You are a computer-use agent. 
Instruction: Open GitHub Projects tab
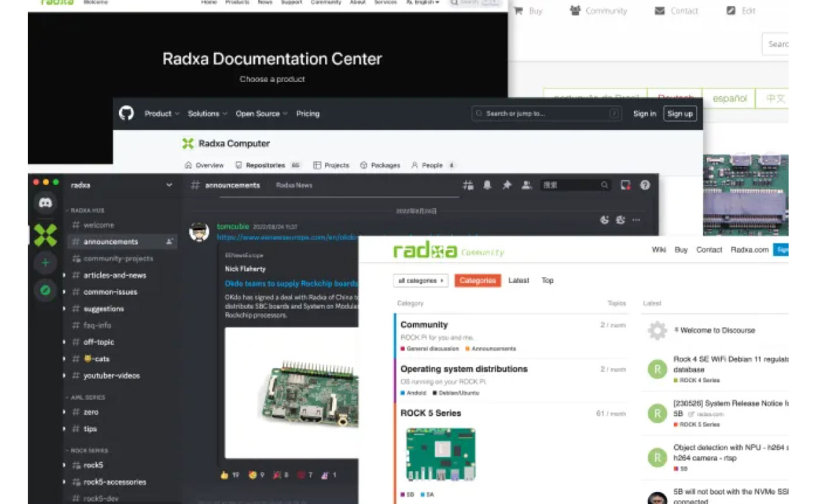(331, 165)
